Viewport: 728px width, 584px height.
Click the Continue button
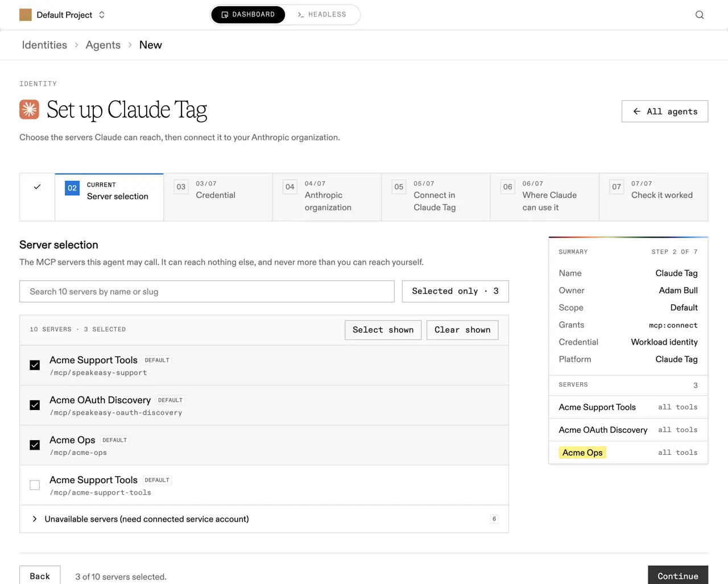[678, 575]
